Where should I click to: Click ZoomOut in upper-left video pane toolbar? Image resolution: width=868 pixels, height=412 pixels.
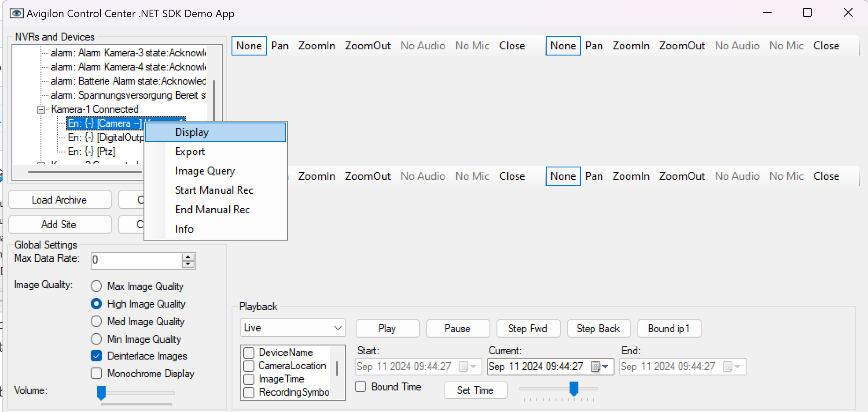pyautogui.click(x=368, y=46)
